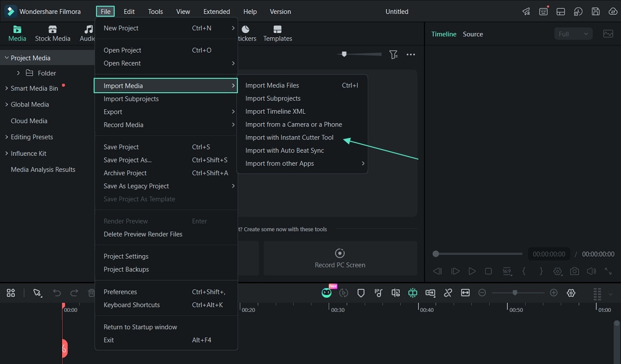Click the selection arrow tool in timeline toolbar

(x=37, y=293)
